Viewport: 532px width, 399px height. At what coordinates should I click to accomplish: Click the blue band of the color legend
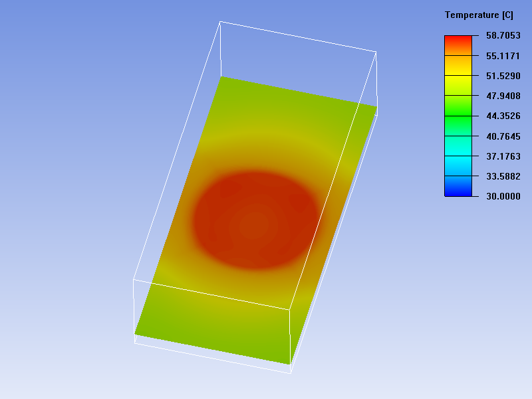click(x=458, y=186)
